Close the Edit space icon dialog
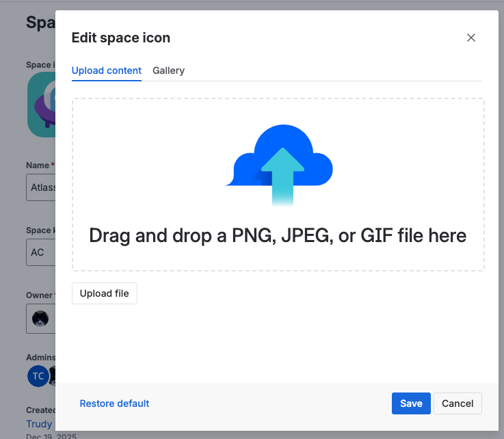This screenshot has height=439, width=504. (471, 38)
